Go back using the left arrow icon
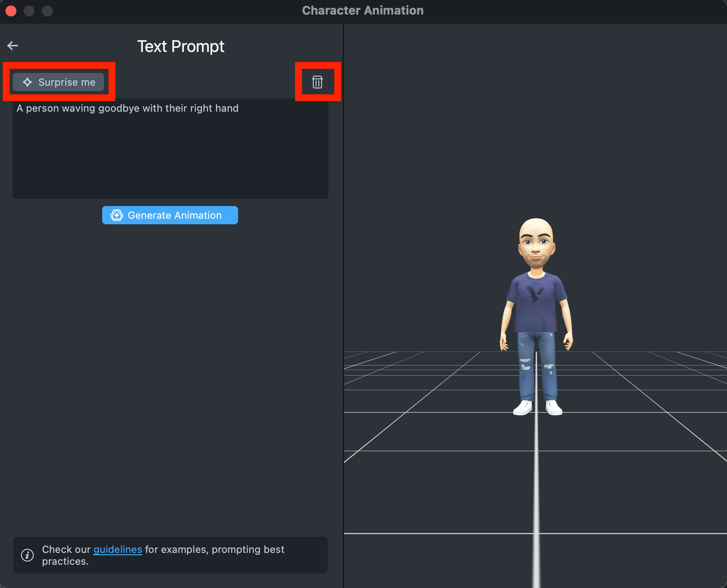 point(13,46)
